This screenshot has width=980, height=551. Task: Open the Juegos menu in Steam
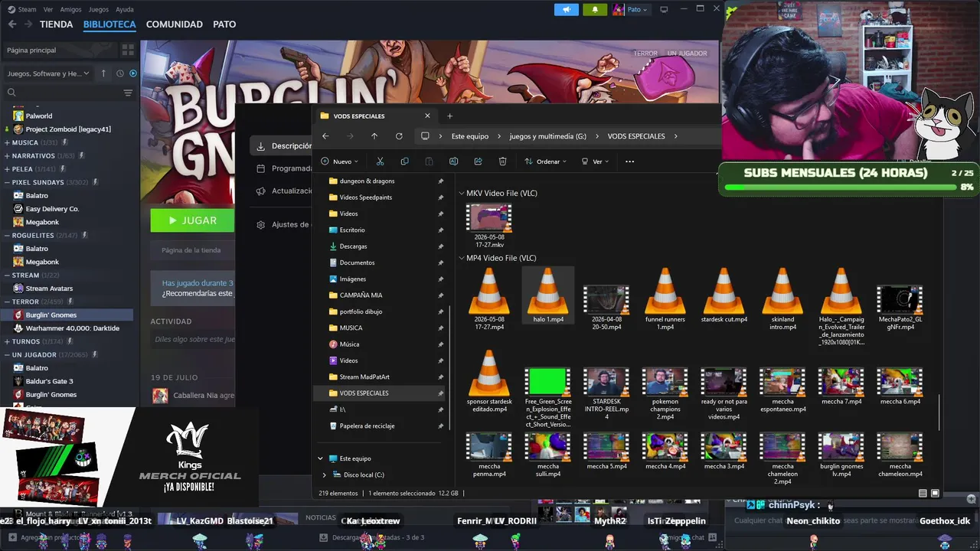[99, 9]
